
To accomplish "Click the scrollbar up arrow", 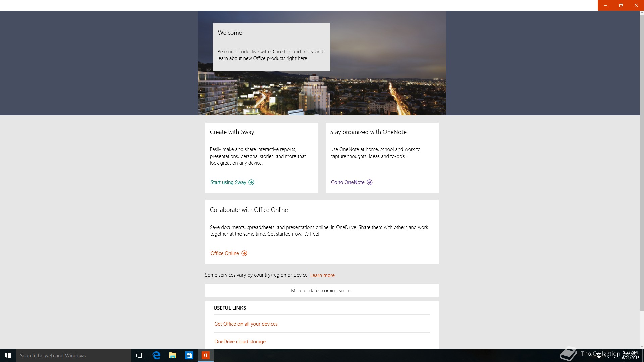I will 642,13.
